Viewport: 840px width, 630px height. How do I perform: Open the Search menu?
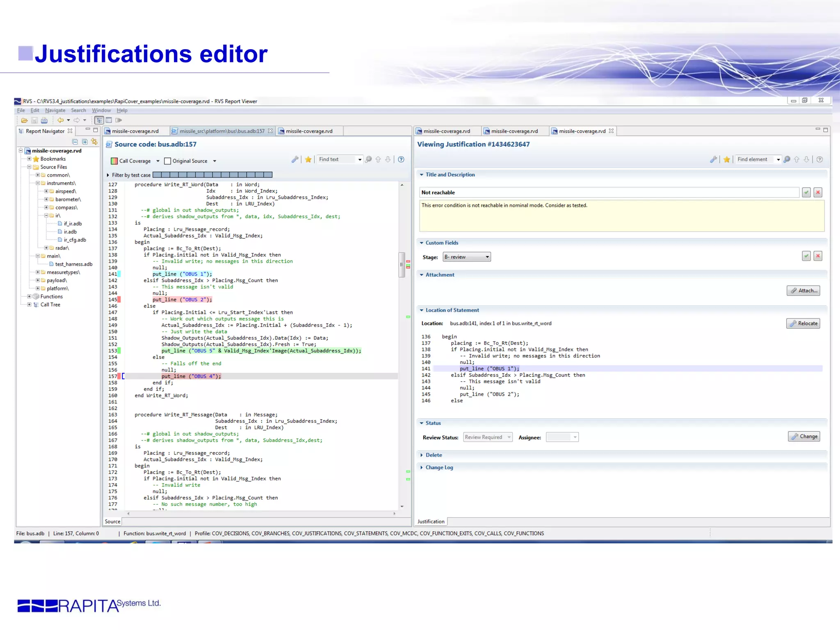(x=78, y=110)
